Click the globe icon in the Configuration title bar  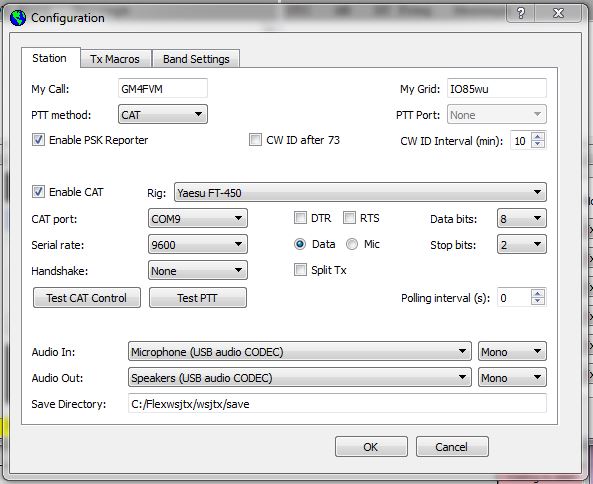click(18, 18)
